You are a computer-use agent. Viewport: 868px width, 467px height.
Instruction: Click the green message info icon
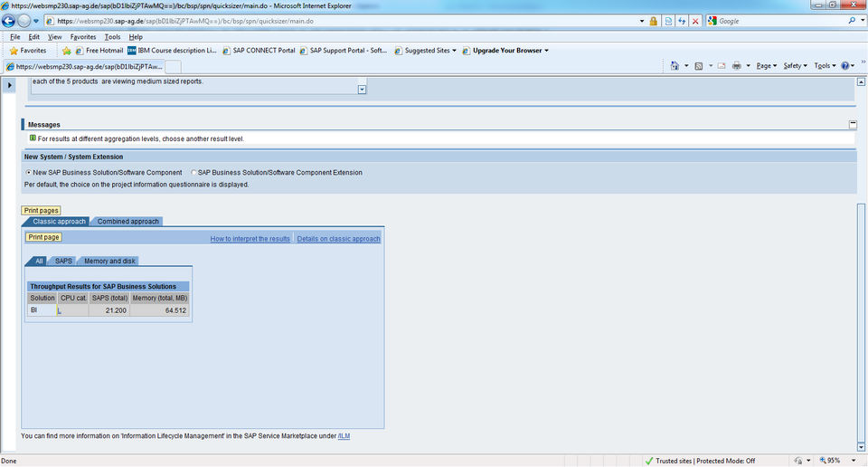click(33, 138)
